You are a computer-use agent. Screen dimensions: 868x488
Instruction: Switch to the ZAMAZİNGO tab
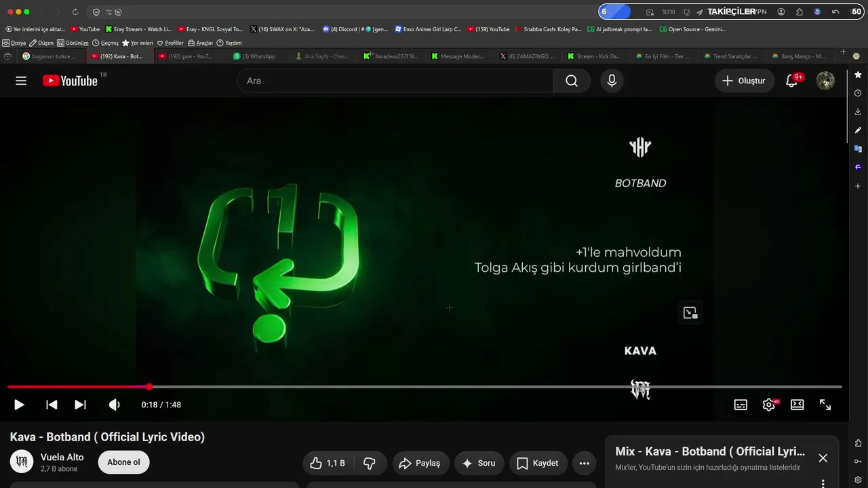527,56
